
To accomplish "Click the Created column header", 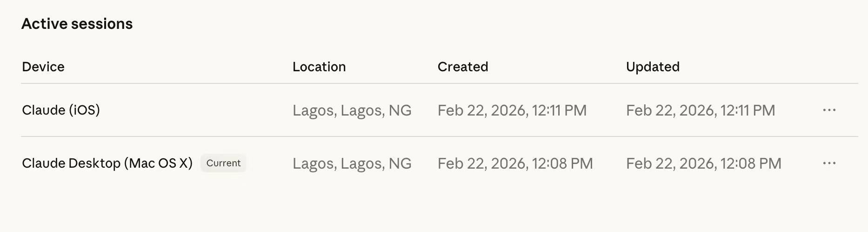I will pos(463,67).
